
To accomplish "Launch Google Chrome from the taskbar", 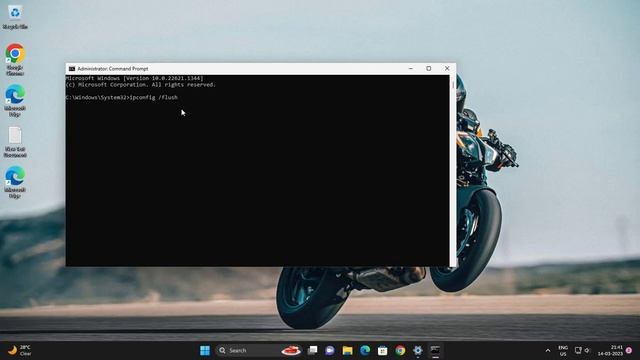I will tap(400, 350).
